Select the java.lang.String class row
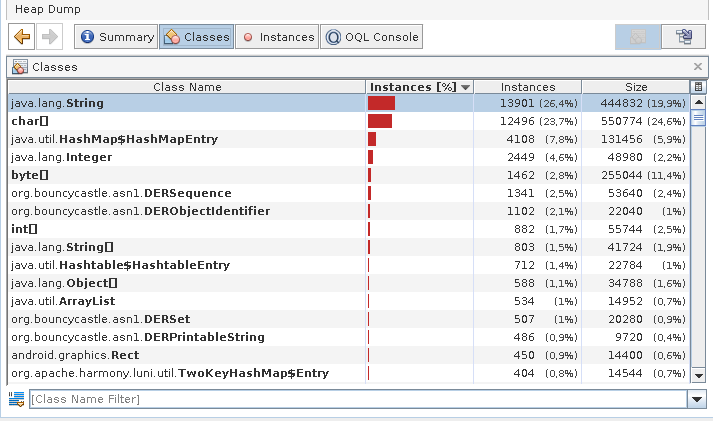Screen dimensions: 713x421 click(187, 103)
